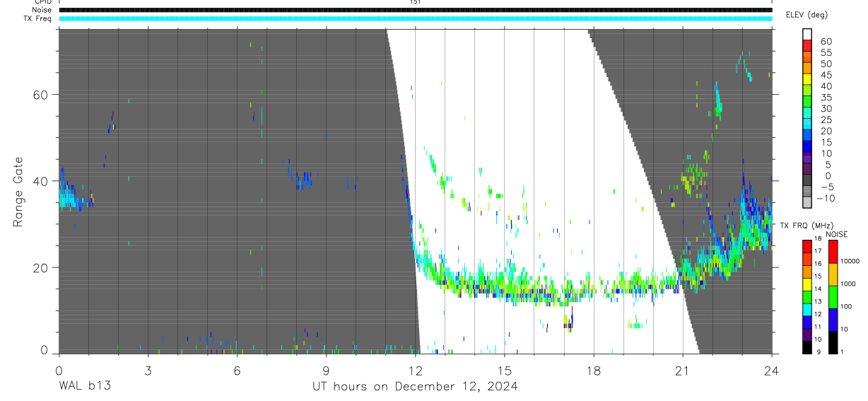Click the white top swatch of ELEV color bar
868x401 pixels.
(807, 34)
